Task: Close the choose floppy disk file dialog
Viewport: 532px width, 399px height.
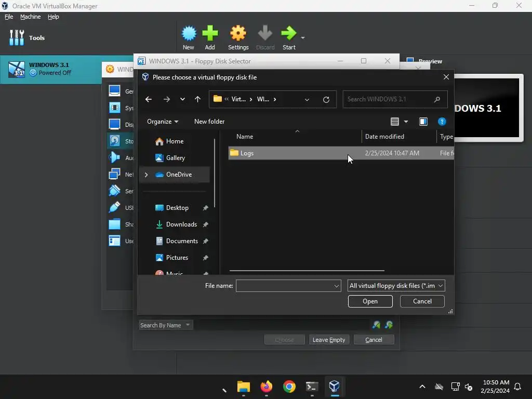Action: (446, 77)
